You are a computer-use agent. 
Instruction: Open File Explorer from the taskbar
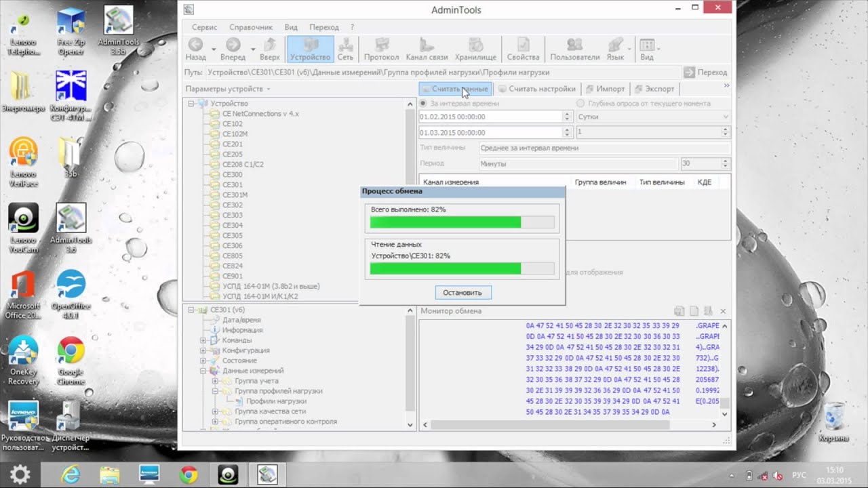coord(110,474)
